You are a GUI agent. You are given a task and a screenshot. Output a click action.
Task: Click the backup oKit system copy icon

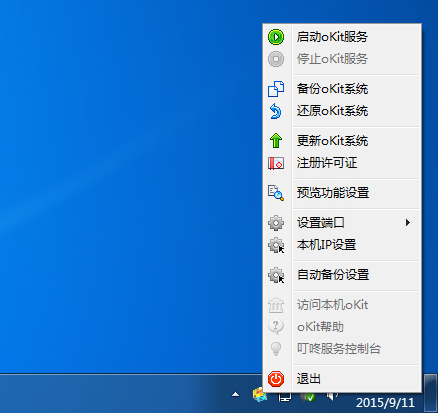(x=276, y=89)
